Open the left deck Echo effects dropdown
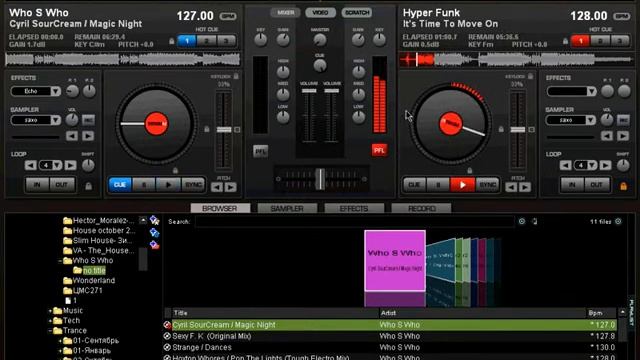The image size is (640, 360). (x=56, y=91)
